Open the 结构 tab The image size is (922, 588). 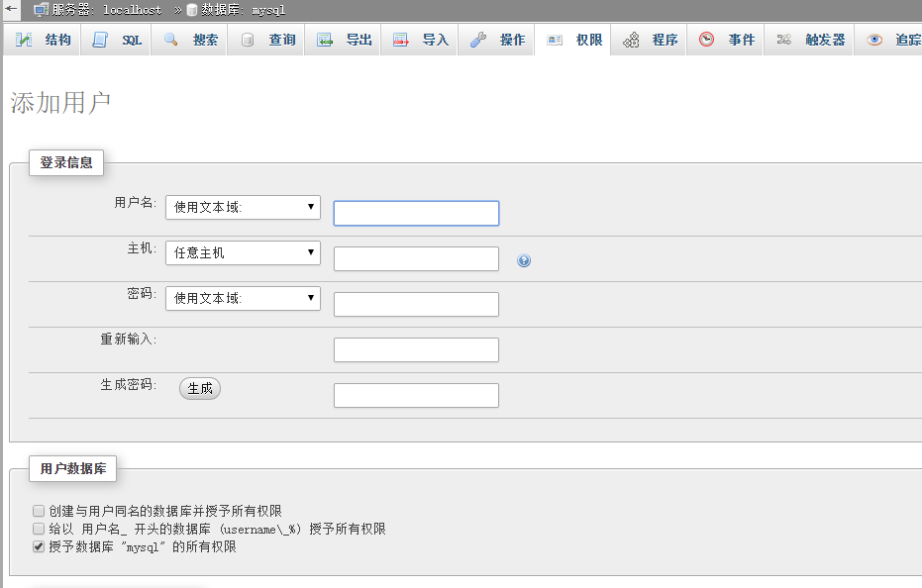click(x=42, y=40)
